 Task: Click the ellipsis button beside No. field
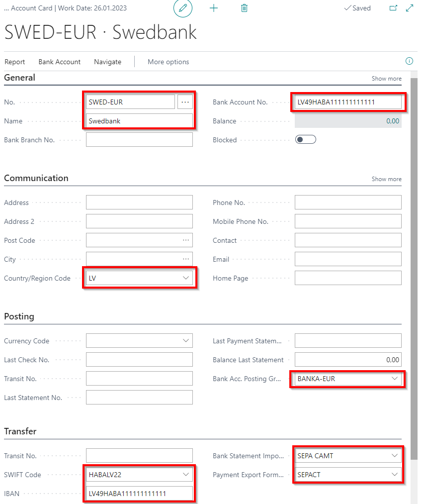[185, 102]
